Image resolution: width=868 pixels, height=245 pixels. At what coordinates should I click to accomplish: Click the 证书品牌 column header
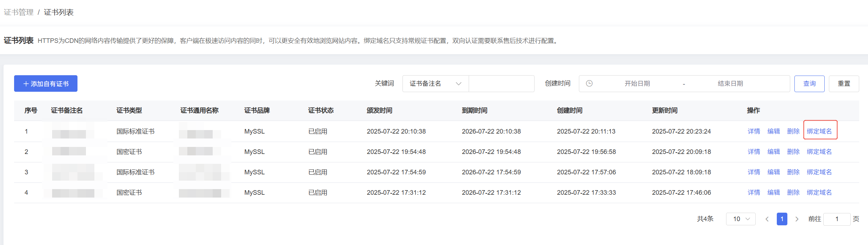click(257, 110)
